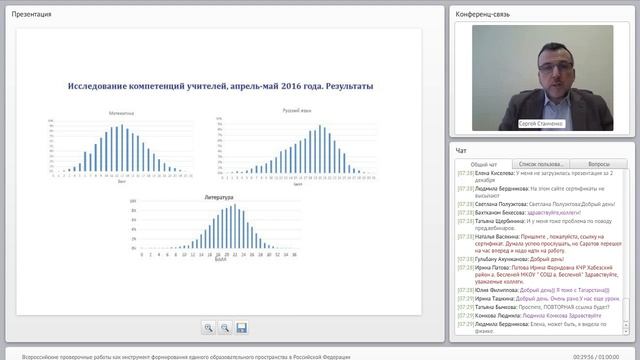The image size is (640, 360).
Task: Open the Список пользователей tab
Action: (x=541, y=164)
